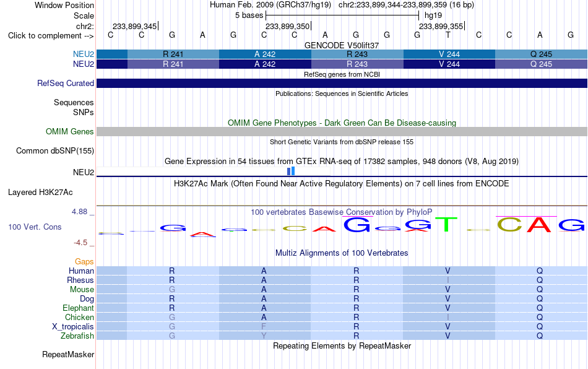Click the SNPs track label

84,112
